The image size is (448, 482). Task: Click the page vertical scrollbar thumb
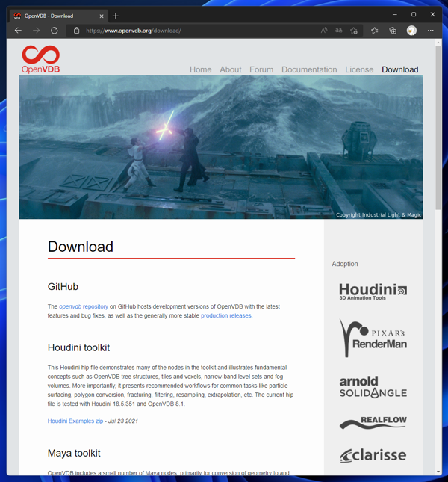438,128
